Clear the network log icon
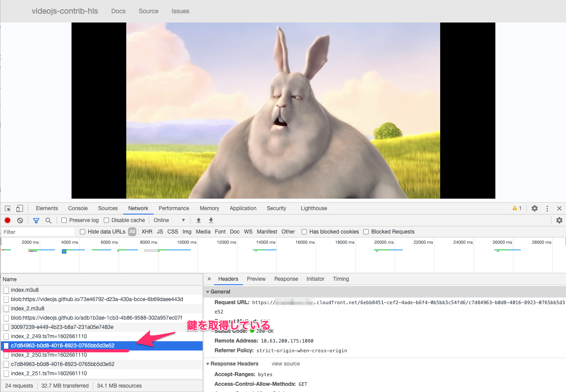This screenshot has height=392, width=566. tap(20, 220)
